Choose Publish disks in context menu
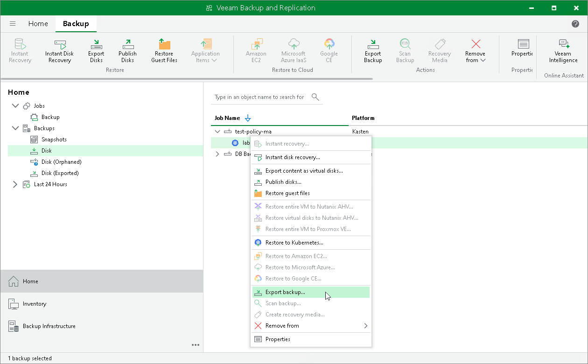The height and width of the screenshot is (364, 588). 311,182
